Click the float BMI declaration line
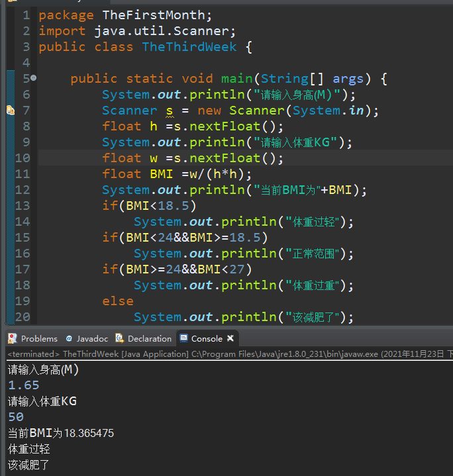This screenshot has width=453, height=476. coord(177,174)
